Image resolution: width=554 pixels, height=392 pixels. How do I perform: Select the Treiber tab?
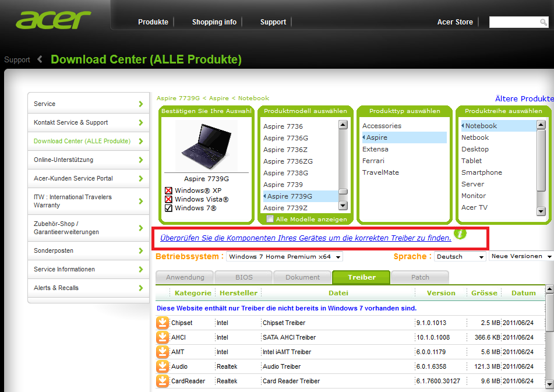[361, 277]
